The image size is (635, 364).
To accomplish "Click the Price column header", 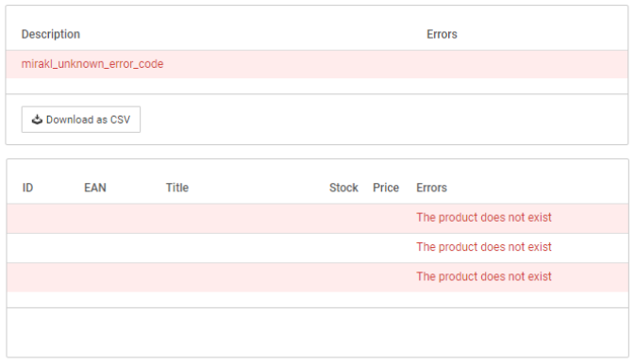I will coord(386,188).
